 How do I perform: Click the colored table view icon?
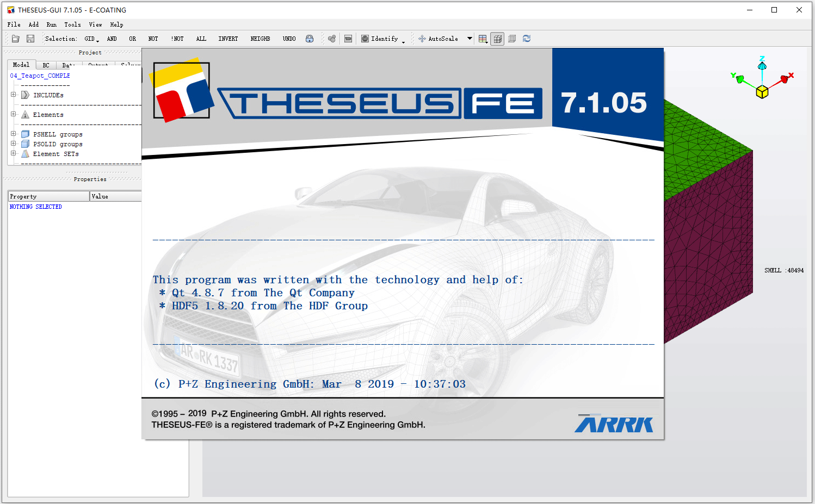pyautogui.click(x=483, y=39)
